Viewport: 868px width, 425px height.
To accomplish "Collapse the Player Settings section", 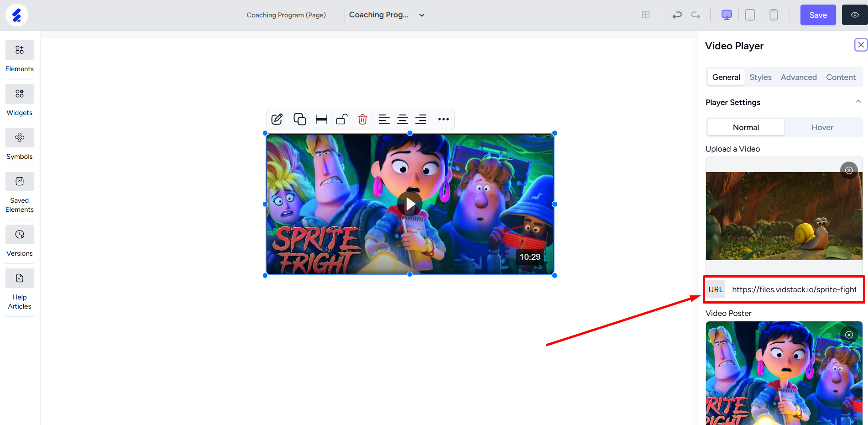I will click(x=858, y=102).
